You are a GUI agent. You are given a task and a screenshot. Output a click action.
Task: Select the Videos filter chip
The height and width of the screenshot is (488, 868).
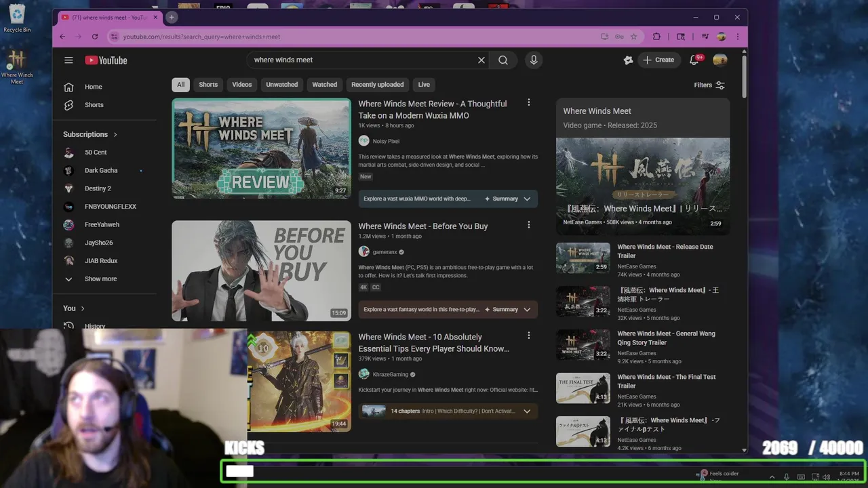242,85
